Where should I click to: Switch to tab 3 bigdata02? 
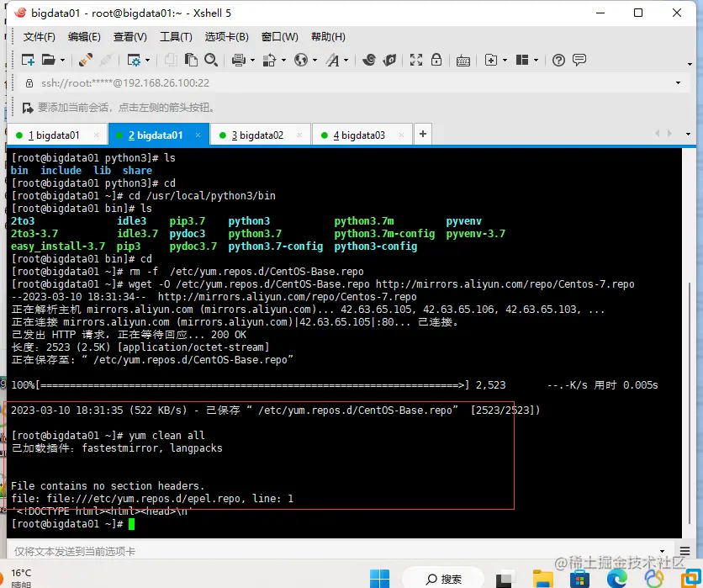[257, 135]
